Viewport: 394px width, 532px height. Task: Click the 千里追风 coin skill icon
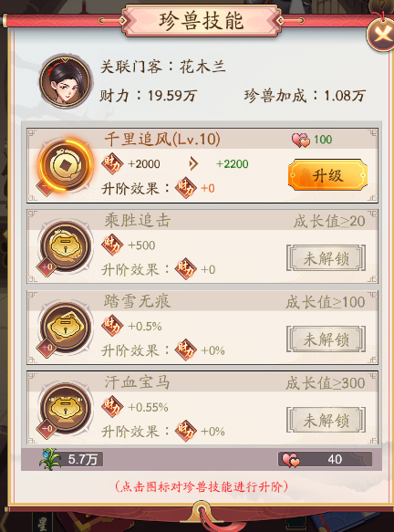point(66,166)
